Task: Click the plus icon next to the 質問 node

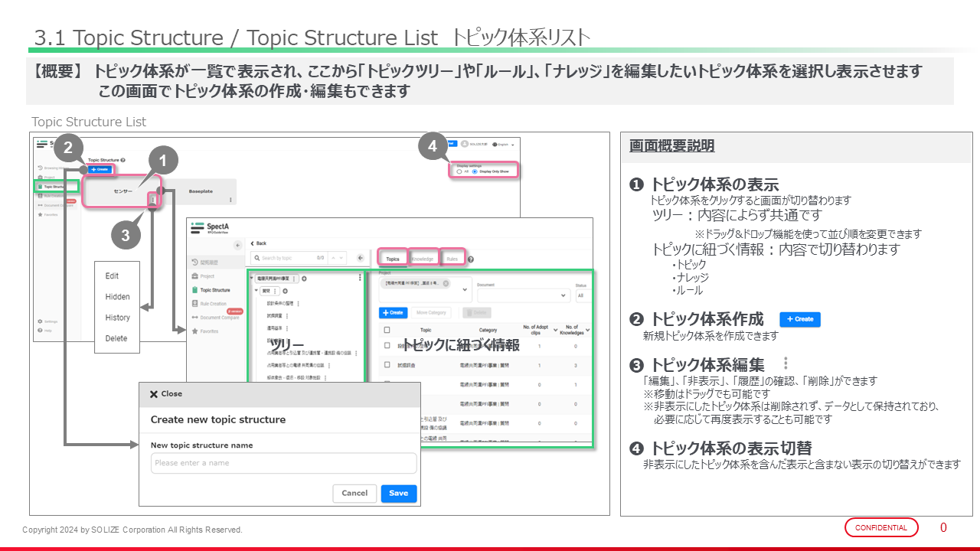Action: (286, 292)
